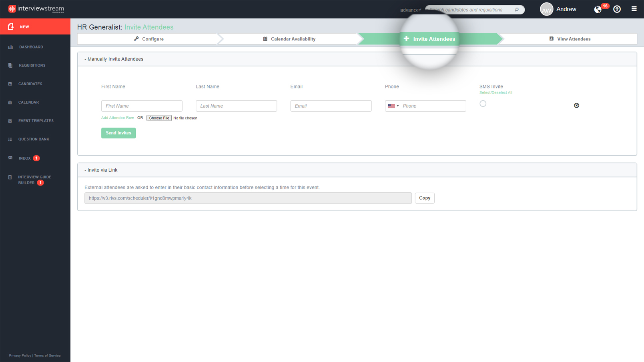This screenshot has width=644, height=362.
Task: Click Select/Deselect All for SMS
Action: pos(496,93)
